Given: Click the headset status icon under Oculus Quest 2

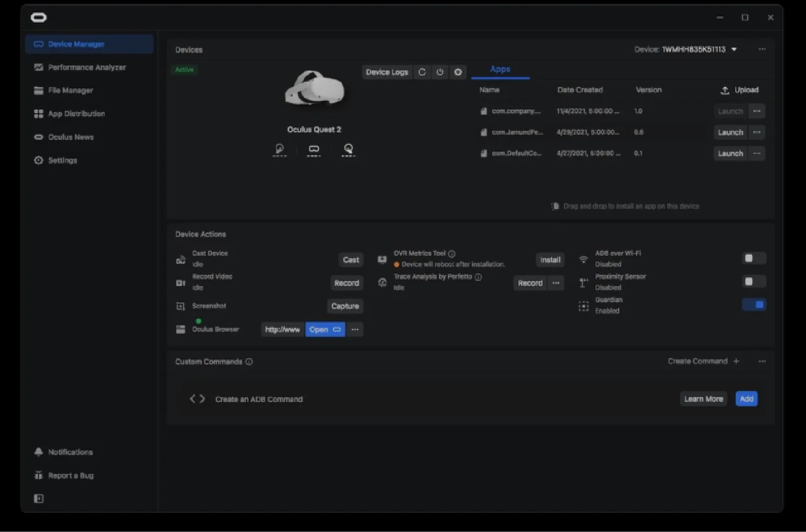Looking at the screenshot, I should pos(314,149).
